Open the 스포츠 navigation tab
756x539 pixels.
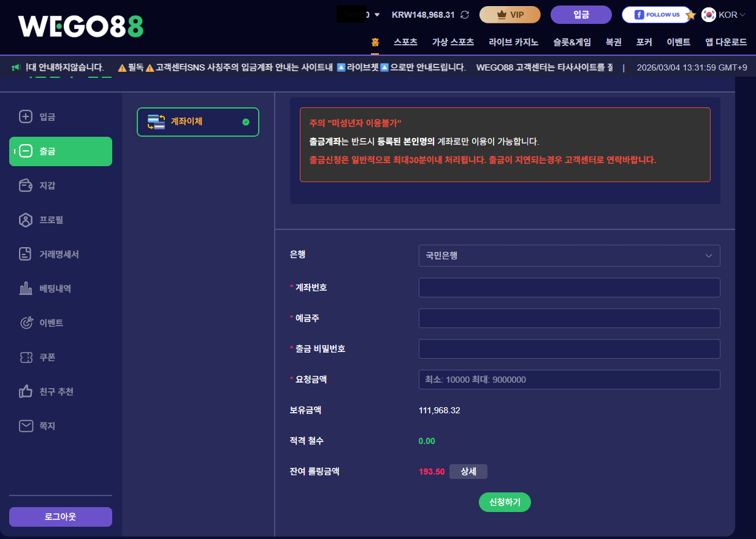(406, 42)
